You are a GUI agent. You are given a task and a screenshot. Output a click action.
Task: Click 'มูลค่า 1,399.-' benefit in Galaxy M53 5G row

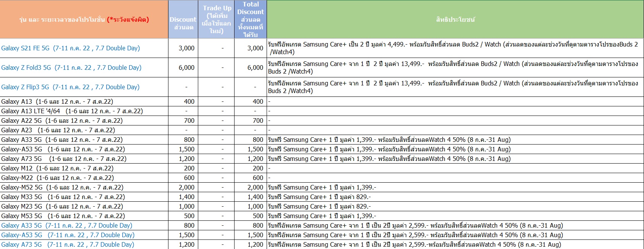455,216
